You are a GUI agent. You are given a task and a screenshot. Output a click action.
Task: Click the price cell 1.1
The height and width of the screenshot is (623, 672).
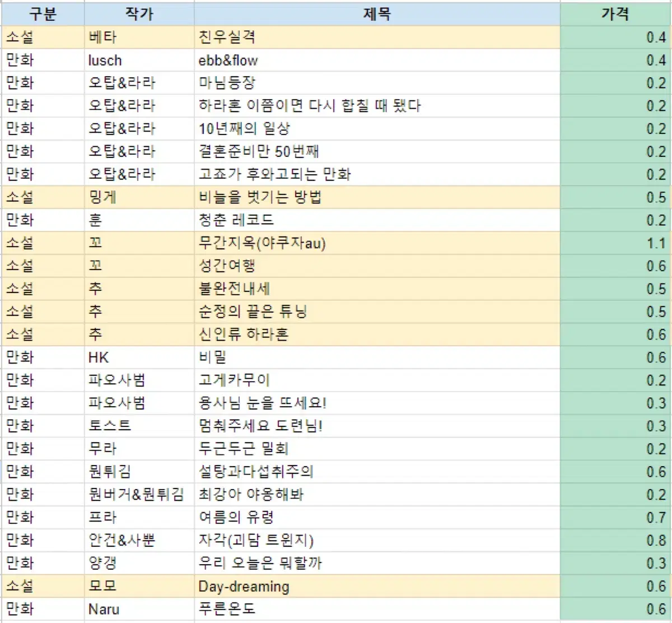[x=615, y=243]
